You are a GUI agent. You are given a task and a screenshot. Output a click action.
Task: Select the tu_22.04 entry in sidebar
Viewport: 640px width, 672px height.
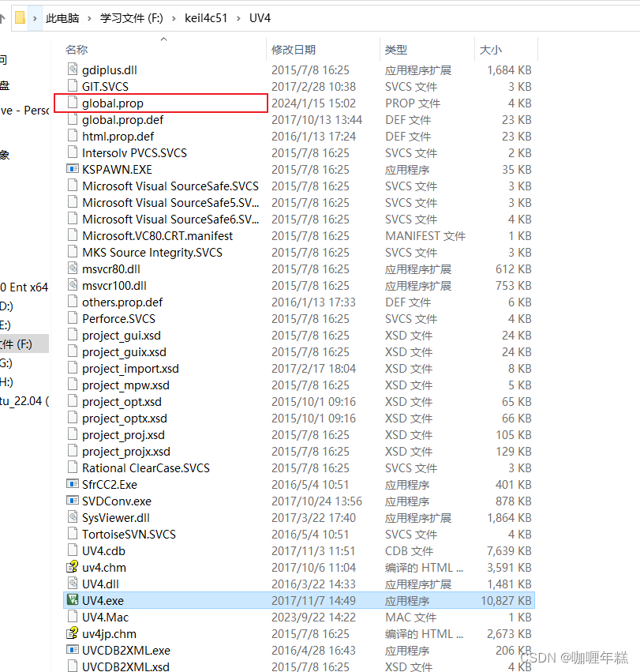pos(24,401)
